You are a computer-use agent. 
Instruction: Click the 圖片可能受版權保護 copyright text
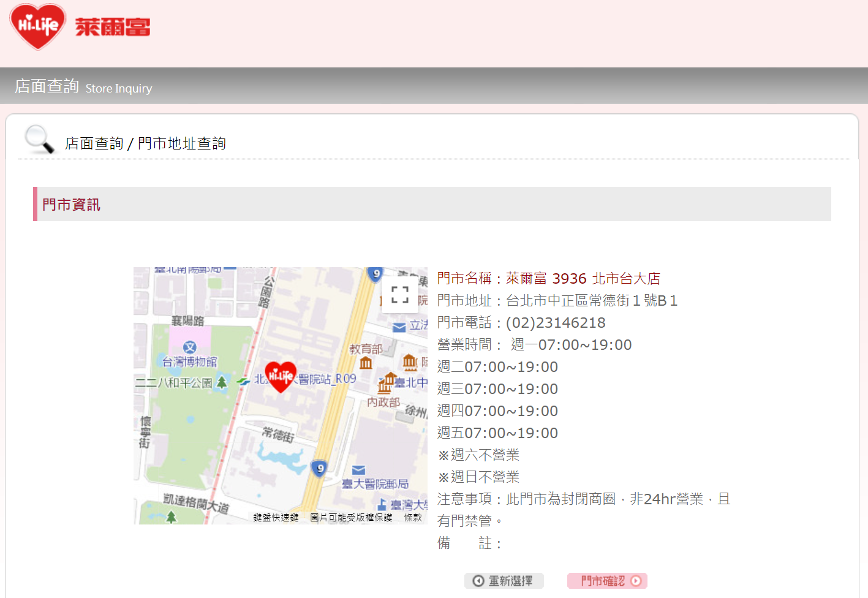click(351, 518)
